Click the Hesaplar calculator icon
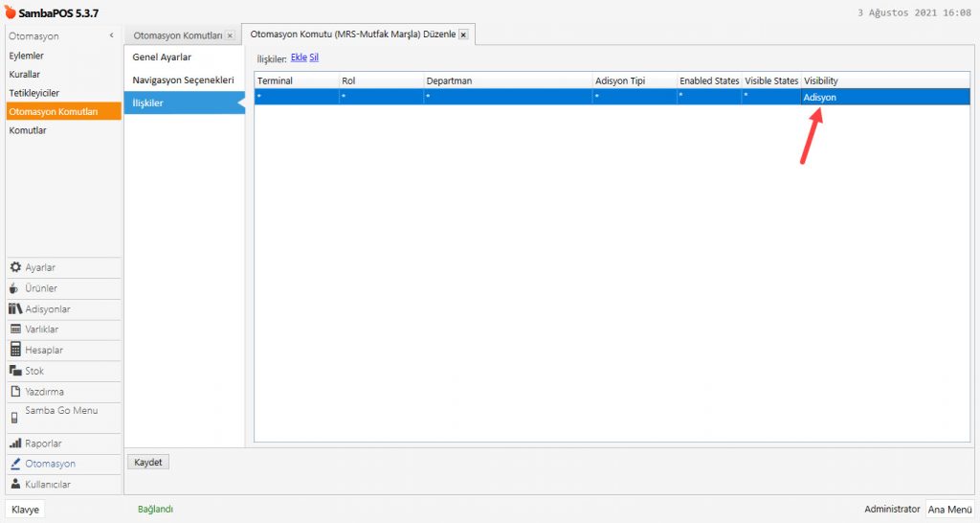 15,351
